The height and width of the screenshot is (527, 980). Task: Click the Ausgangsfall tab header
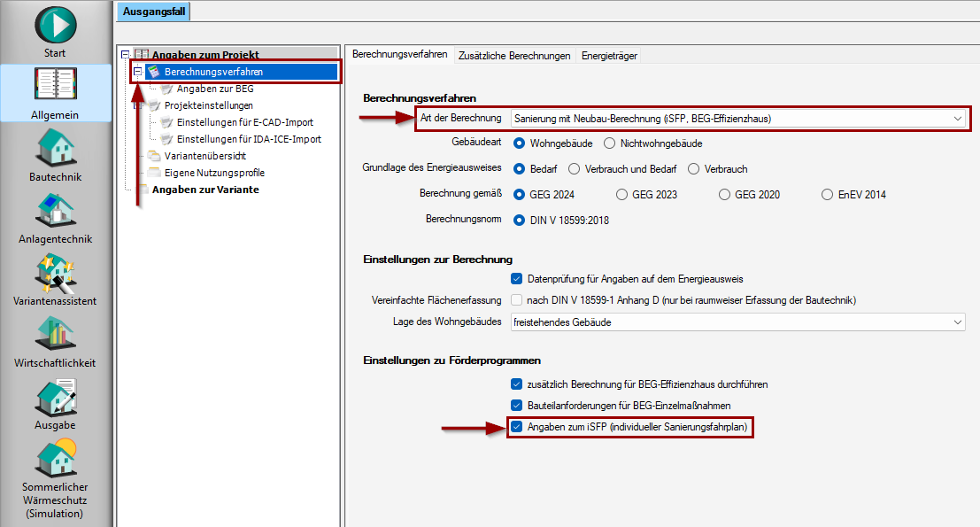(154, 12)
